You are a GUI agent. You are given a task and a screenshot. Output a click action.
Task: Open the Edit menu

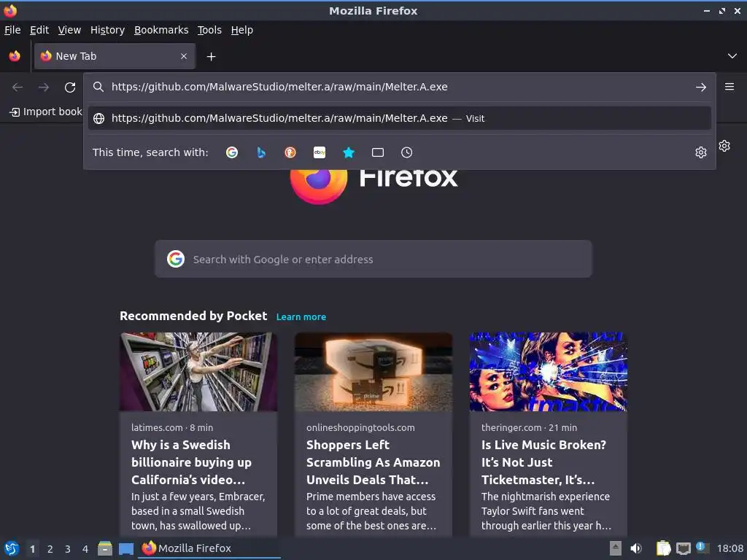tap(39, 30)
